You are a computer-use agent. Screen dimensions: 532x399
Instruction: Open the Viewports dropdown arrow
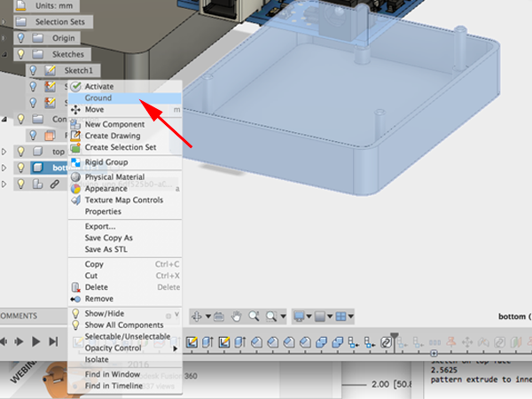[x=351, y=317]
